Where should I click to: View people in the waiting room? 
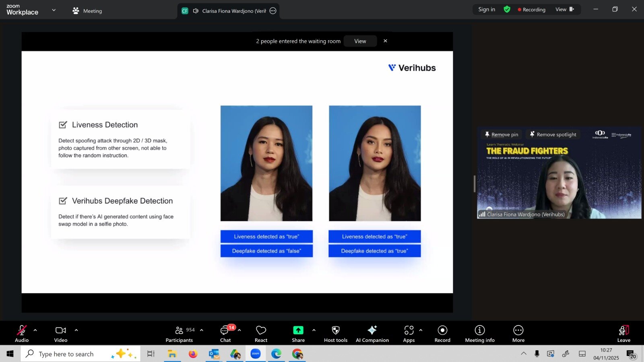pos(360,41)
